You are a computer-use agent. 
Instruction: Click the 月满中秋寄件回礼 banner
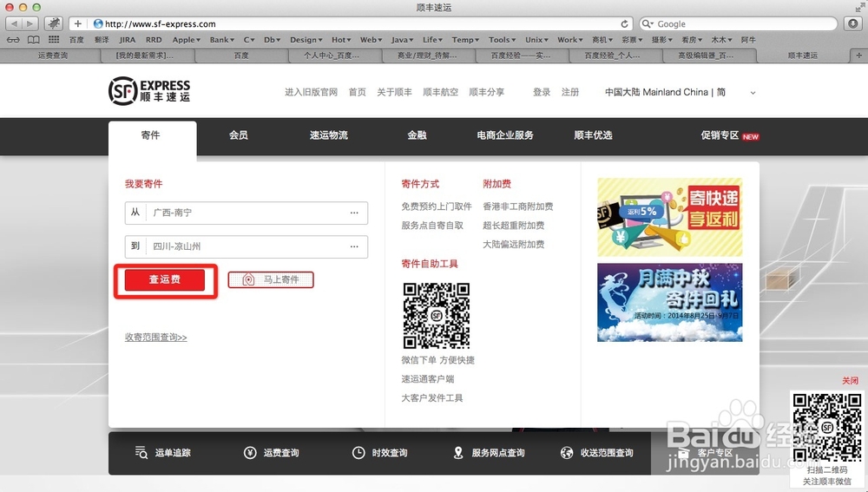click(x=669, y=302)
